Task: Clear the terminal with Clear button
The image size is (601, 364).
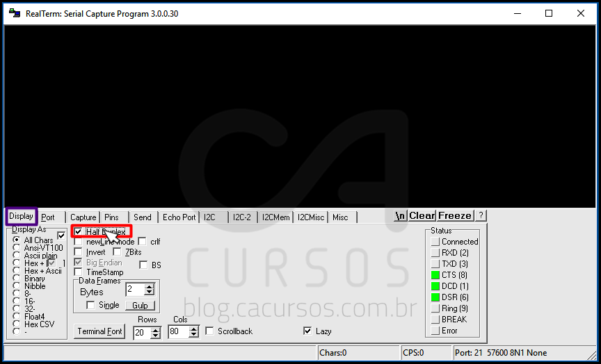Action: [x=422, y=216]
